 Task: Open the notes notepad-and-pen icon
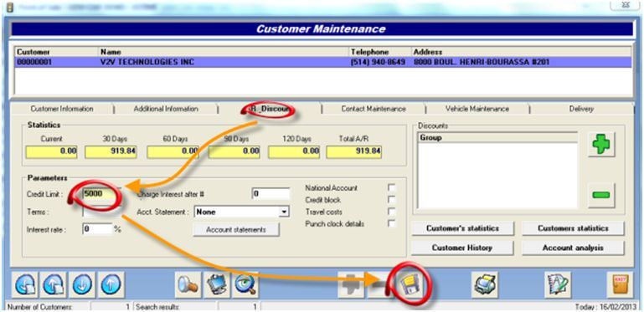[x=558, y=284]
